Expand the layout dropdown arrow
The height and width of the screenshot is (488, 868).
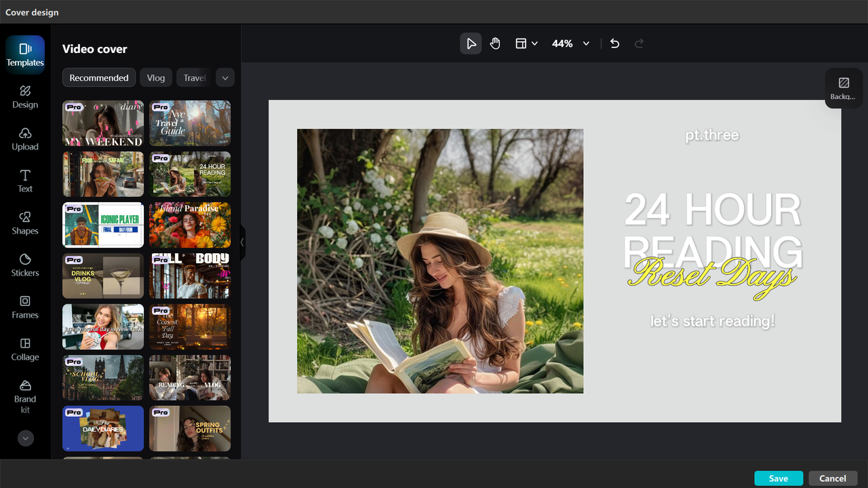coord(535,43)
